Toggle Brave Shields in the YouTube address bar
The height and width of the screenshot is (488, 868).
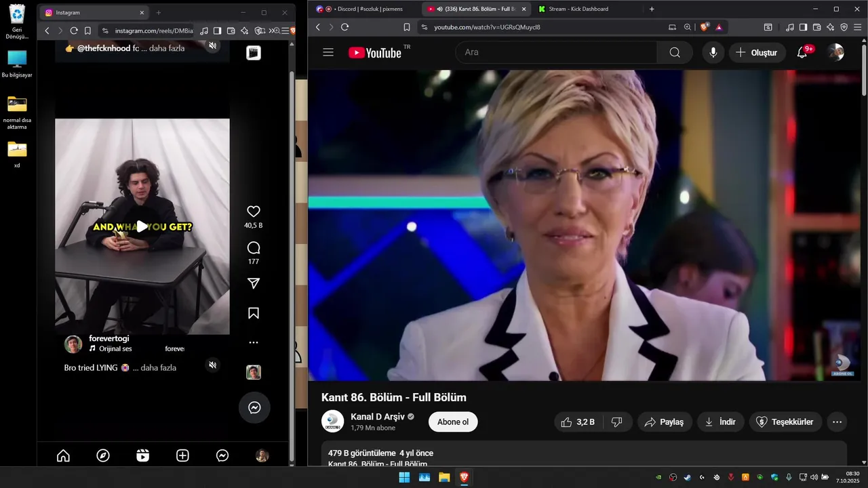[705, 27]
